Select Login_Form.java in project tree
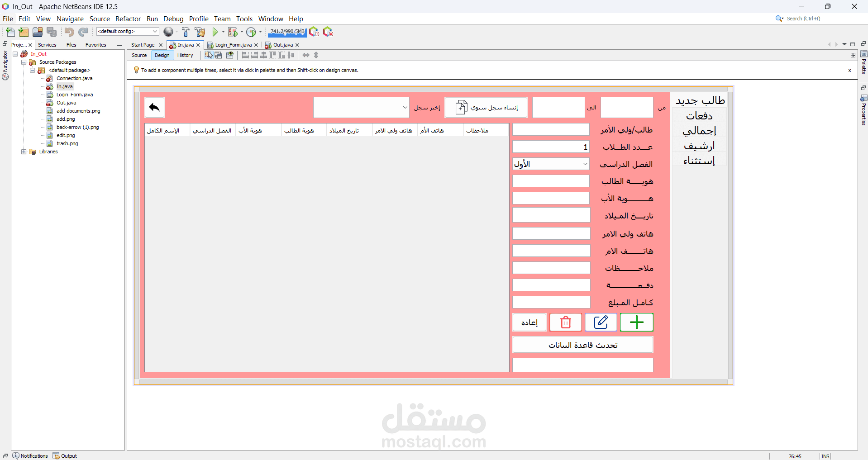 75,95
